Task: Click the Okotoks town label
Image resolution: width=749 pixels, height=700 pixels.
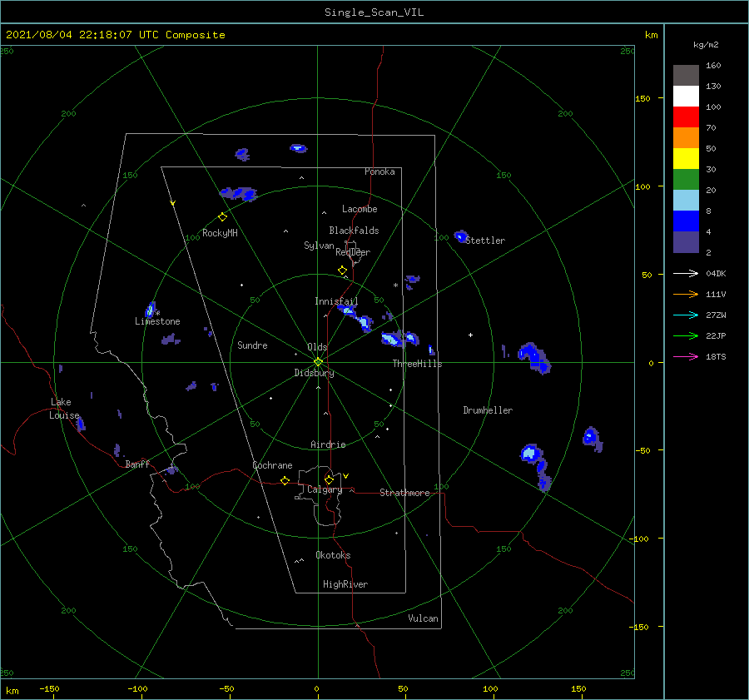Action: 333,555
